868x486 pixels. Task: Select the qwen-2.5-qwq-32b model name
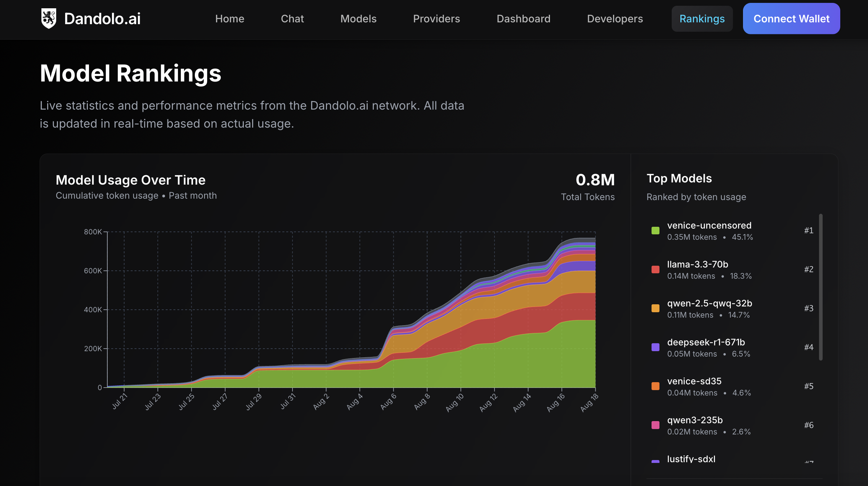click(x=710, y=303)
